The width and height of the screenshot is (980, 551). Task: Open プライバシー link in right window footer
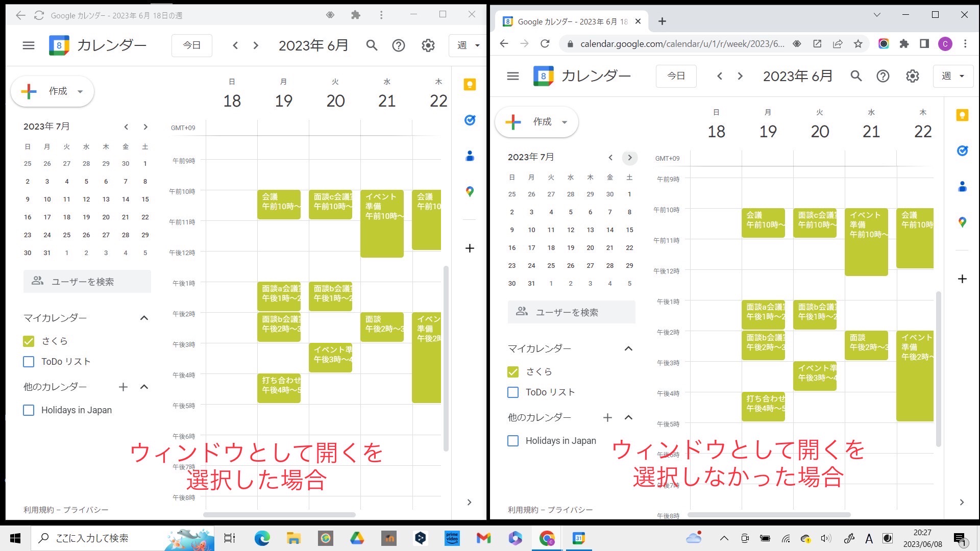[x=570, y=510]
